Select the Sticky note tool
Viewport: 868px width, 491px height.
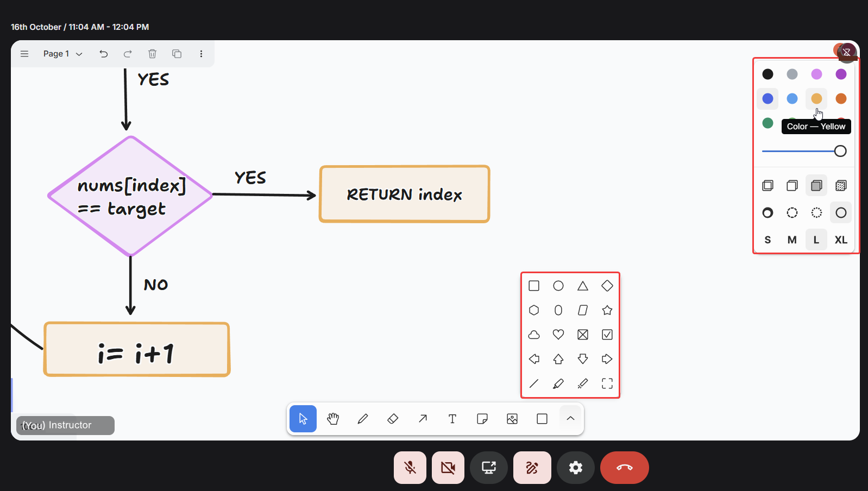[482, 419]
